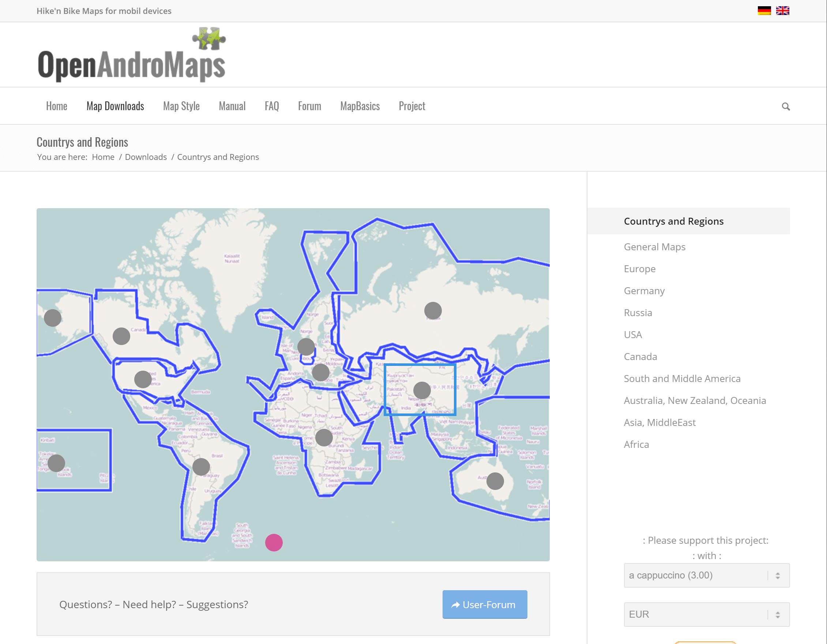Screen dimensions: 827x644
Task: Open the Map Downloads menu
Action: coord(115,106)
